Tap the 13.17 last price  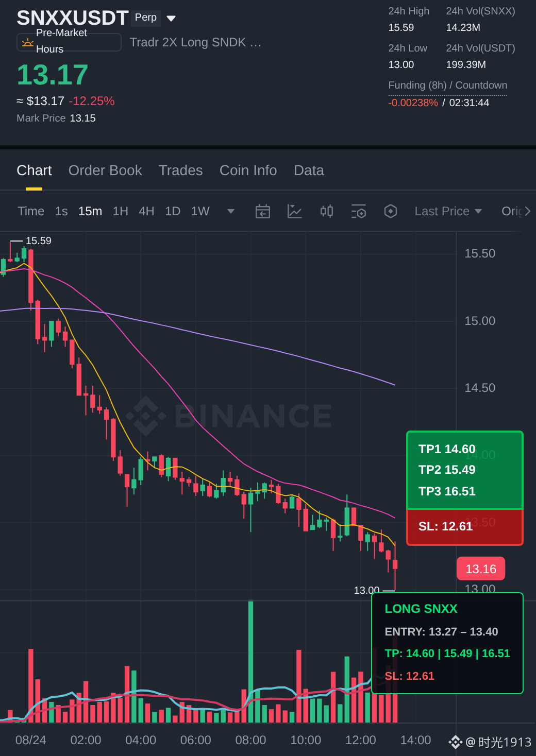[53, 75]
